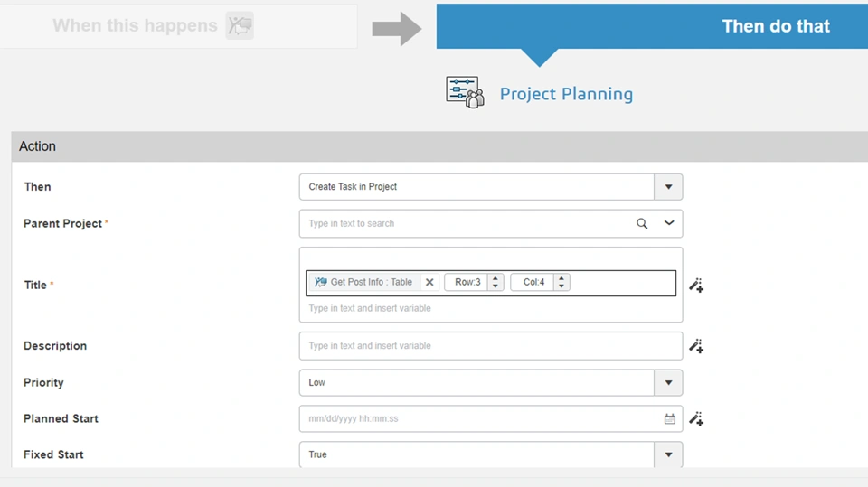Viewport: 868px width, 487px height.
Task: Click the Parent Project search magnifier
Action: point(642,223)
